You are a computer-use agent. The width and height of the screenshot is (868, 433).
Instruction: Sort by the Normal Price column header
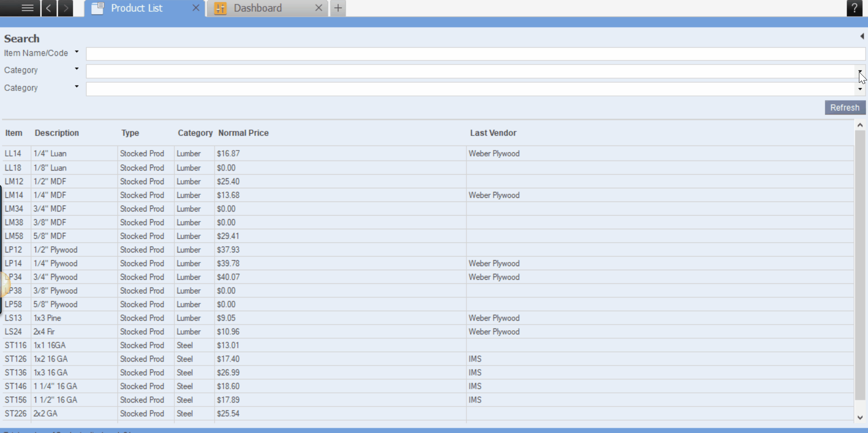243,133
